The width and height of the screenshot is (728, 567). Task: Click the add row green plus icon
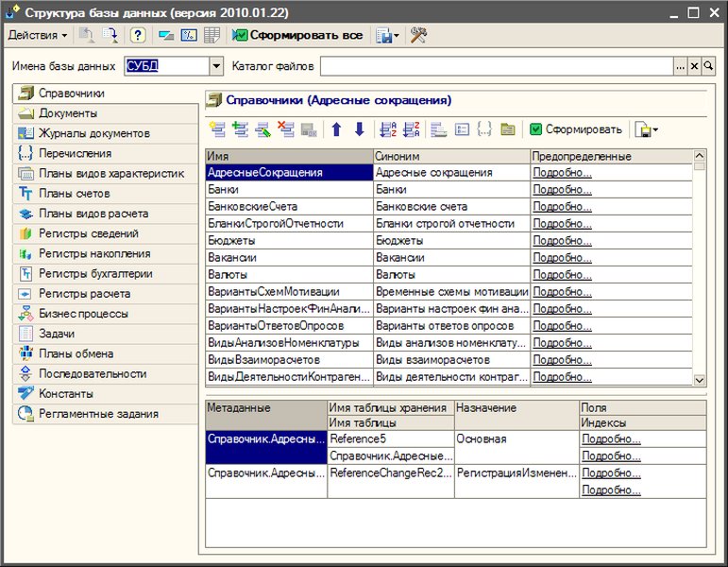240,129
